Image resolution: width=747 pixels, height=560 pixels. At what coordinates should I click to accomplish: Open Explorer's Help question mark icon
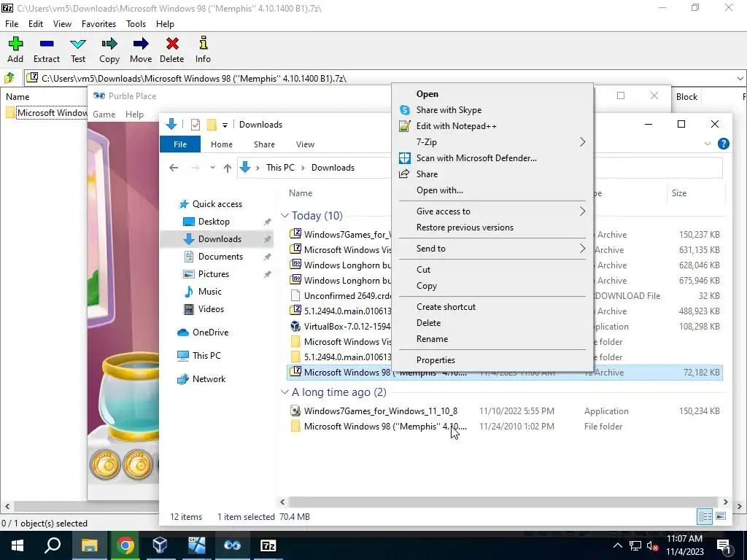723,144
